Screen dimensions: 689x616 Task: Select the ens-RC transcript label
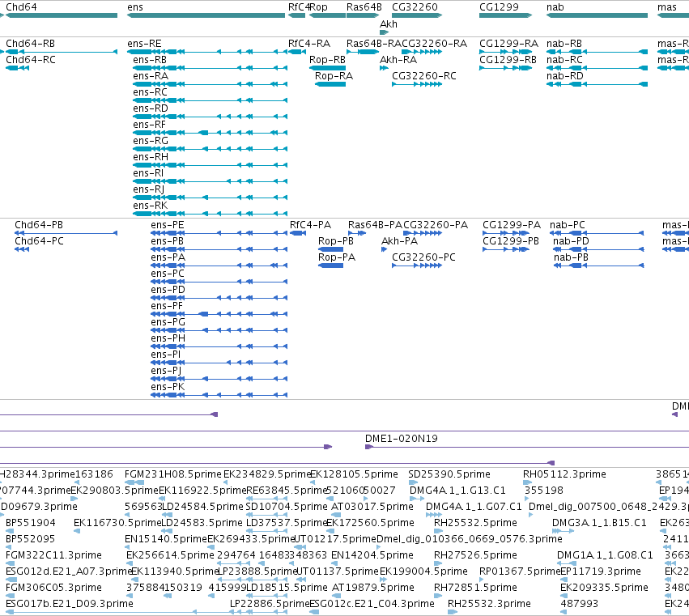(x=150, y=92)
